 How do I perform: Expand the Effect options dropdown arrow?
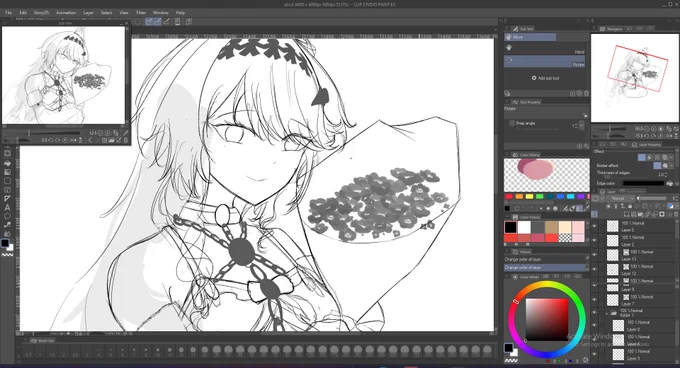click(x=672, y=158)
